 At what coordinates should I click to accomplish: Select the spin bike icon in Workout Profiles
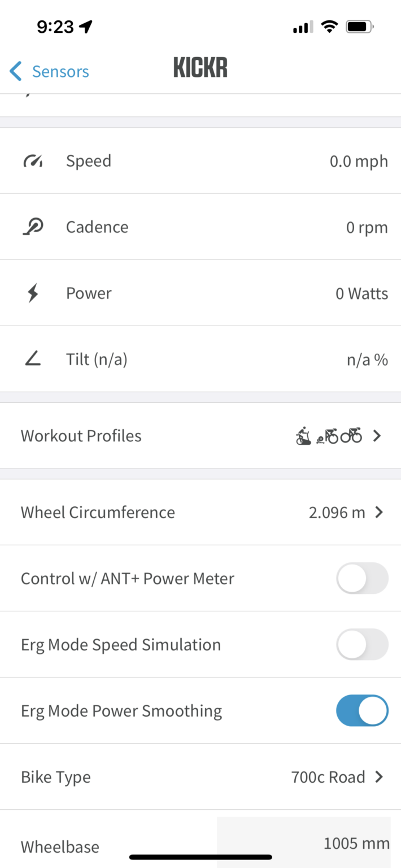[303, 436]
